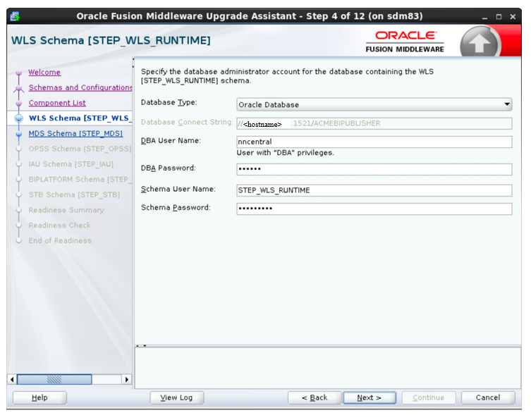
Task: Click the OPSS Schema [STEP_OPSS] step
Action: 80,149
